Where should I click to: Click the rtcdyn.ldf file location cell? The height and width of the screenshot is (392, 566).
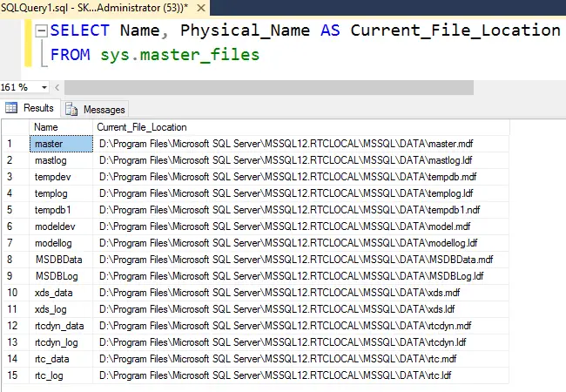tap(301, 342)
